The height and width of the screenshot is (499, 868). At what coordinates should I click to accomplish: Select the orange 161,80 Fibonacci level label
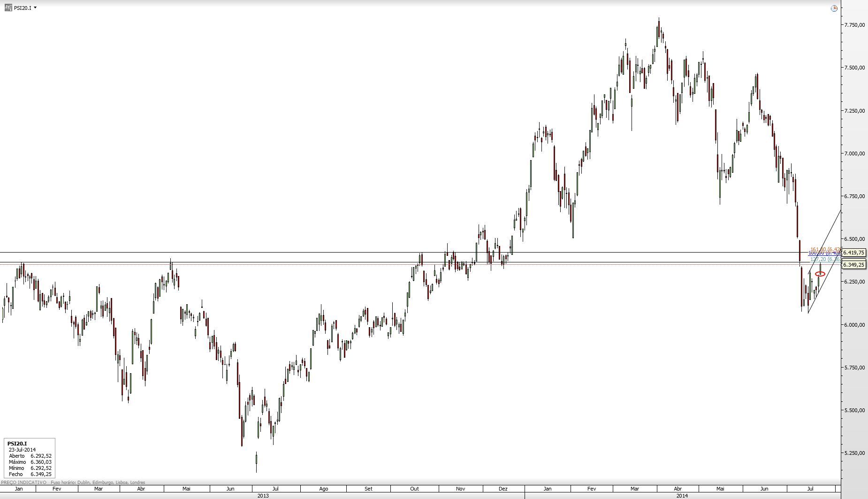825,249
